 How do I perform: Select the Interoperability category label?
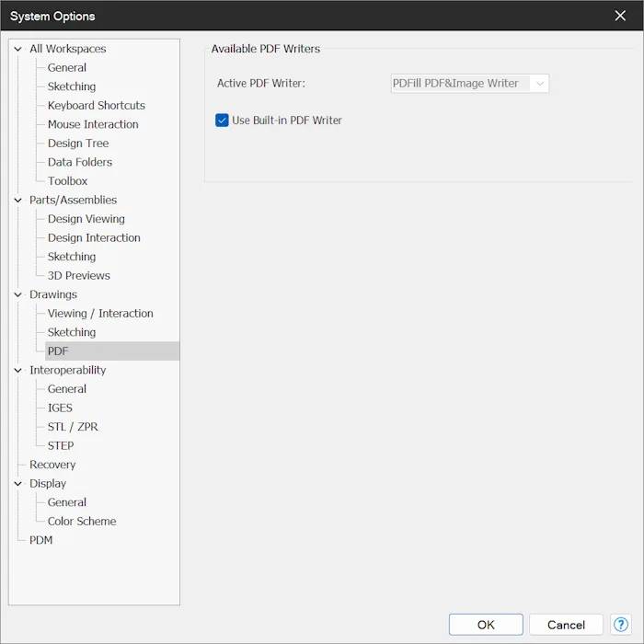68,370
